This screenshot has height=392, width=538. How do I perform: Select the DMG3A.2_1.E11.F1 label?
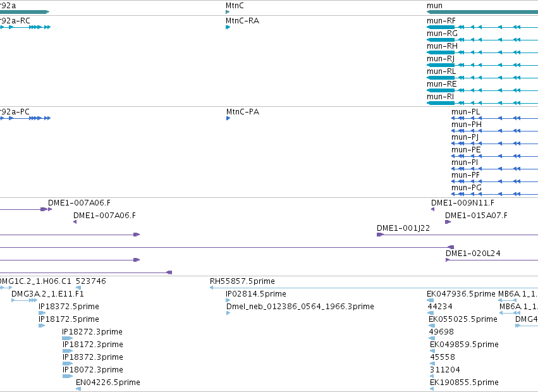[47, 294]
